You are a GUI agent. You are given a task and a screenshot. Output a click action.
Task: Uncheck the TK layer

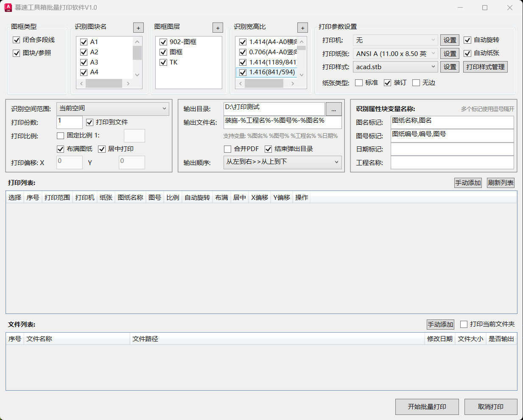tap(163, 62)
